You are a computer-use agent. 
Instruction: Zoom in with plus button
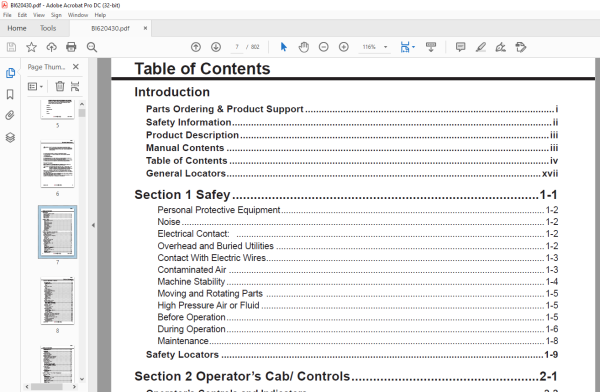[x=344, y=47]
